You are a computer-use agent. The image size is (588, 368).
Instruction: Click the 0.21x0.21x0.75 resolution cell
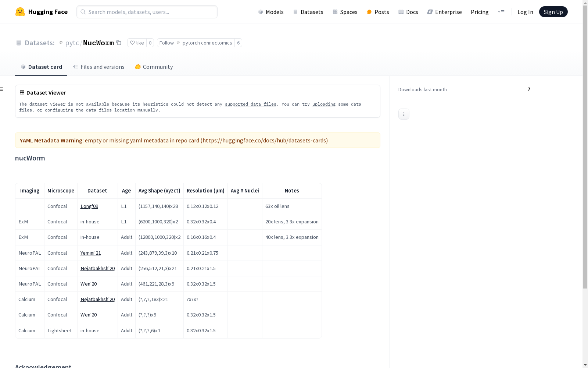(205, 253)
